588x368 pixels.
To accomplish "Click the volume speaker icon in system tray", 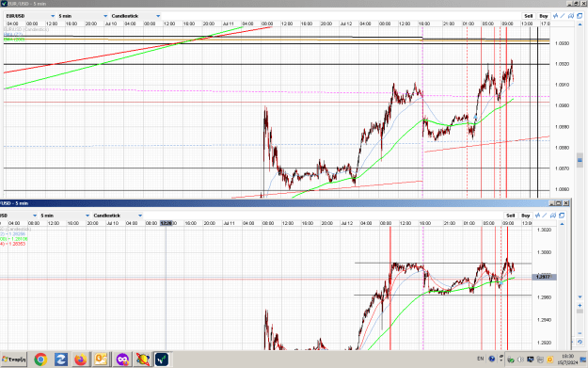I will pyautogui.click(x=520, y=360).
